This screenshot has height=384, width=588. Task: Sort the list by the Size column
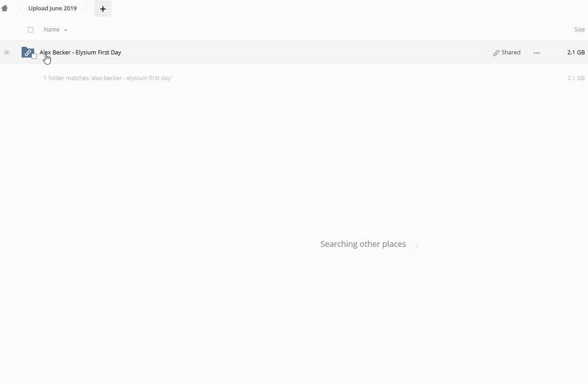point(579,29)
